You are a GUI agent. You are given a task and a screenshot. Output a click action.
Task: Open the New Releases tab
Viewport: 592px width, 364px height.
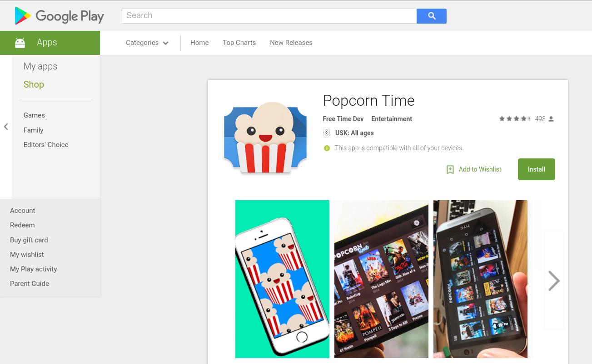coord(291,43)
